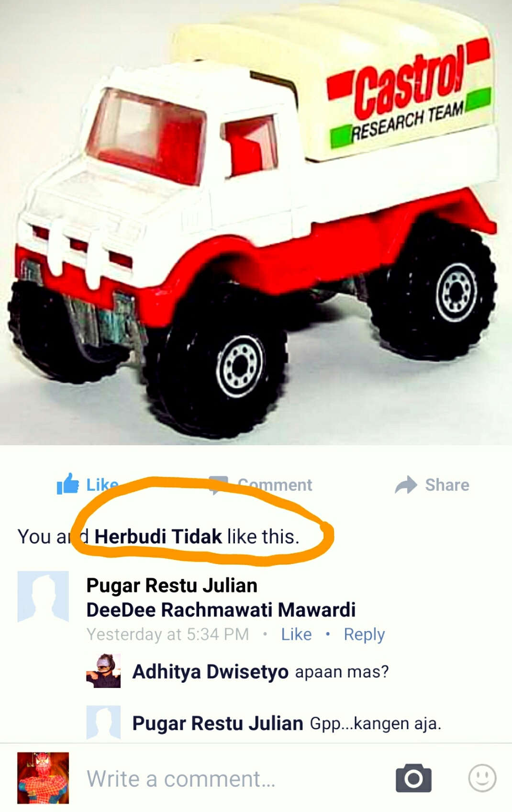This screenshot has height=812, width=512.
Task: Open the Castrol truck photo
Action: coord(256,223)
